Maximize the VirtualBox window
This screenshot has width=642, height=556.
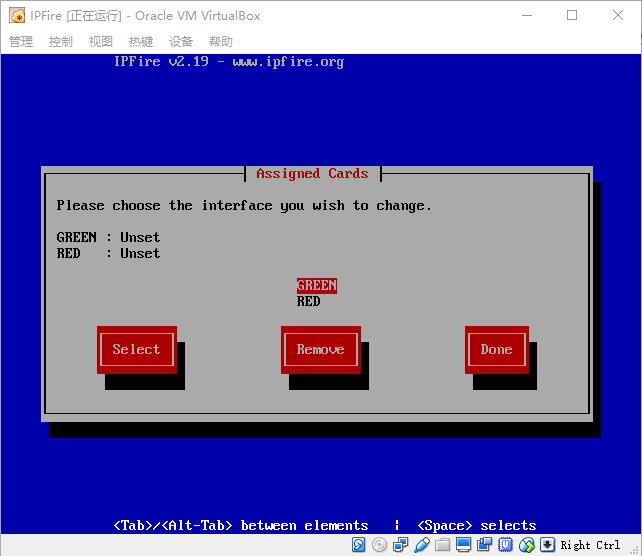click(x=572, y=16)
